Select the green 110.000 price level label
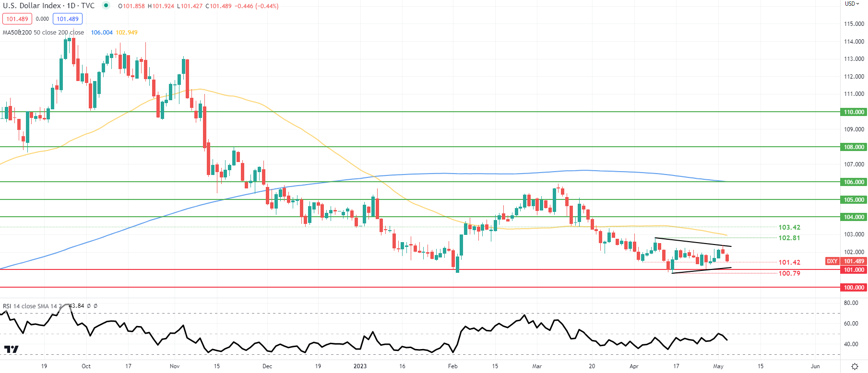This screenshot has width=868, height=373. [x=854, y=112]
